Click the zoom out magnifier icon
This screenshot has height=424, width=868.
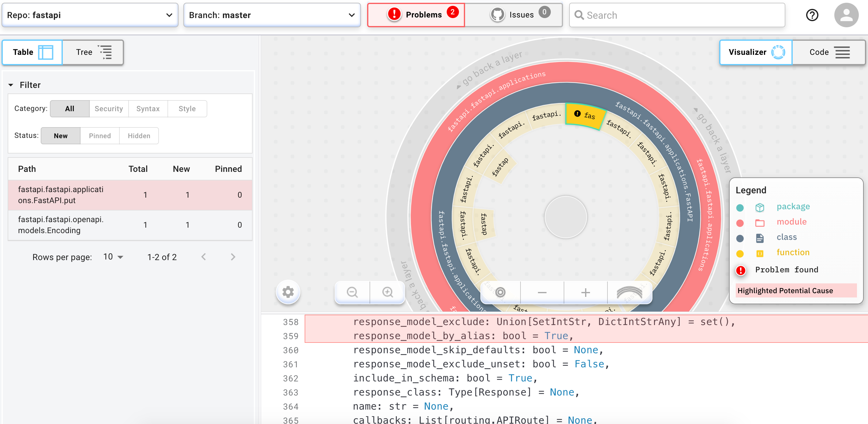352,292
